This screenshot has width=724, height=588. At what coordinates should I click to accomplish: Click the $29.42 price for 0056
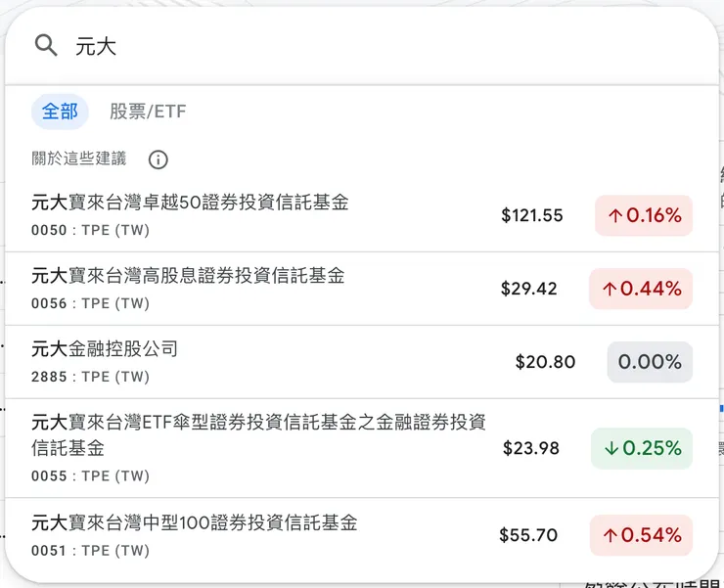pos(528,289)
